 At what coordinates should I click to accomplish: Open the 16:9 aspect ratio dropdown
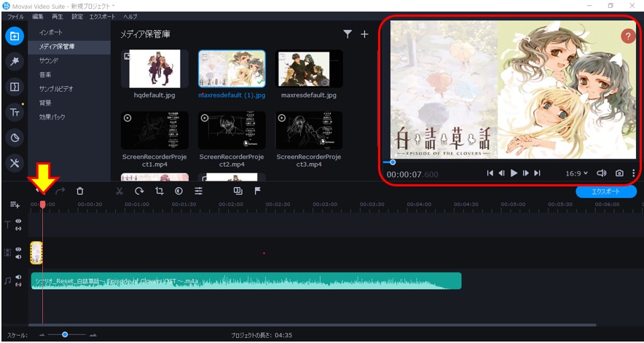click(577, 173)
